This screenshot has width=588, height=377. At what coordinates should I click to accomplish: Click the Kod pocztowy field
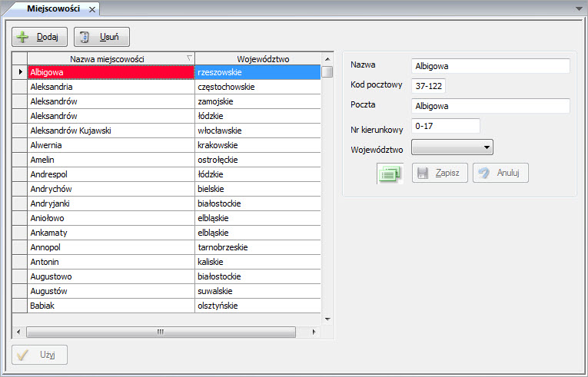coord(429,86)
